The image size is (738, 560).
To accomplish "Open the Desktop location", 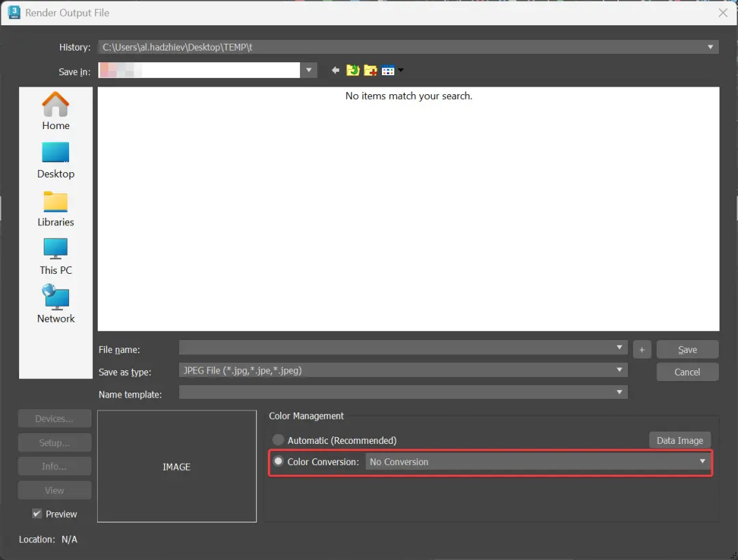I will coord(55,160).
